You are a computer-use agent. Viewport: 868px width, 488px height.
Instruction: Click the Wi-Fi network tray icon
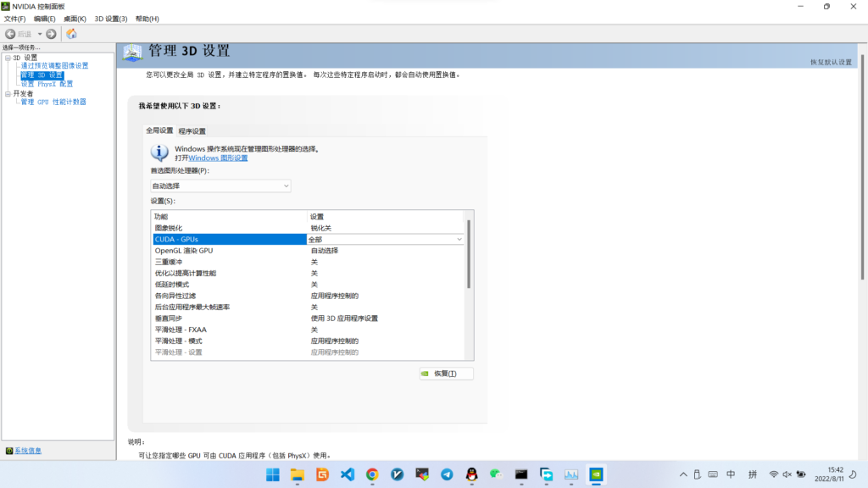tap(773, 474)
